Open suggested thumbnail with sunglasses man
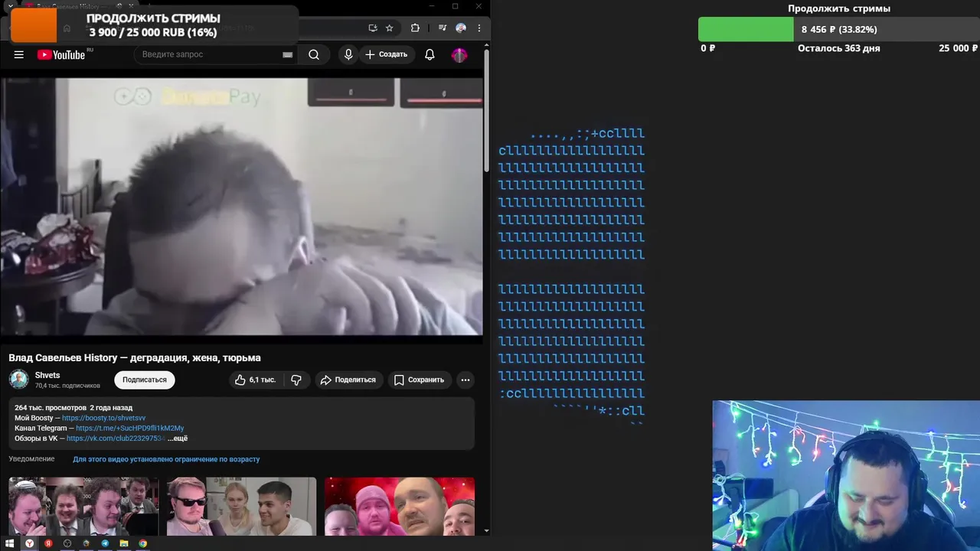This screenshot has height=551, width=980. pos(241,507)
